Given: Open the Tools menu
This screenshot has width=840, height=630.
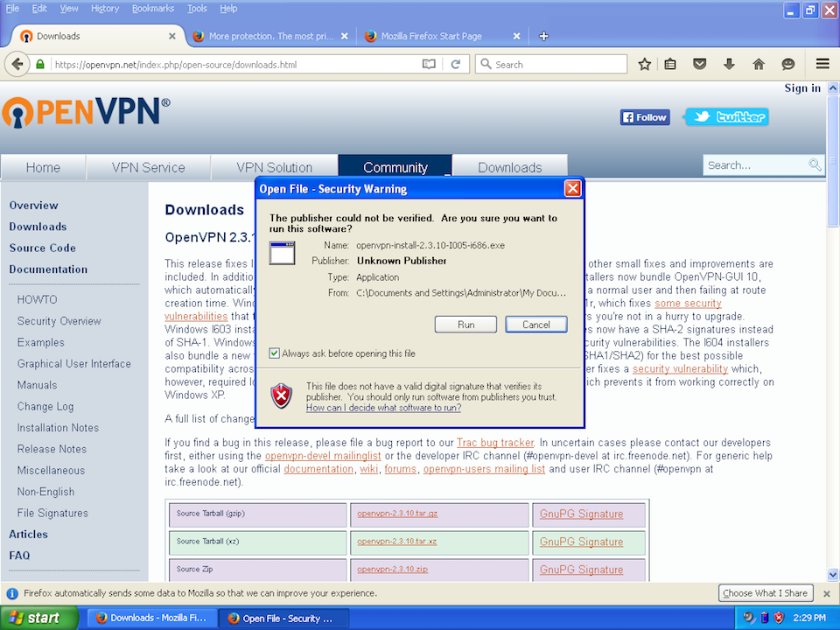Looking at the screenshot, I should point(197,9).
